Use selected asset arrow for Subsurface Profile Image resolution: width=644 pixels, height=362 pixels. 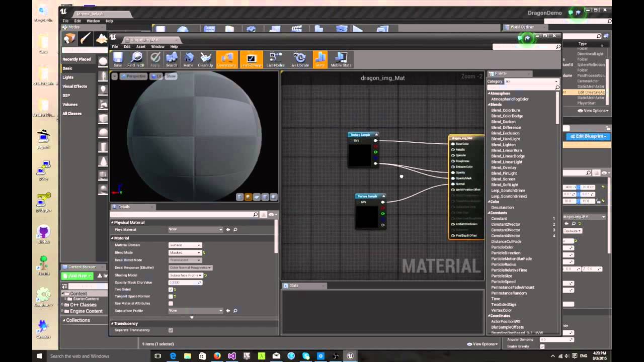tap(228, 311)
